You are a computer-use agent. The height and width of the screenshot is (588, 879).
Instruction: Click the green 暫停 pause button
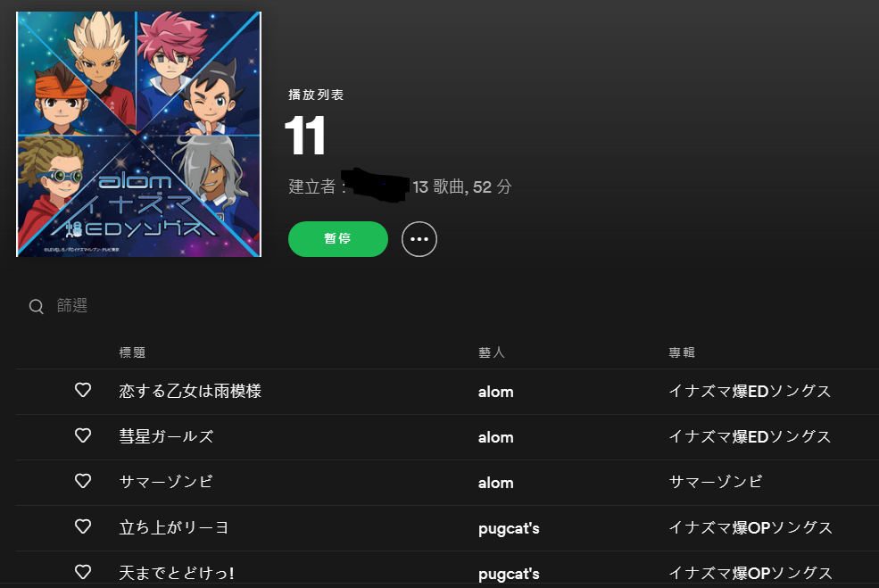(x=338, y=239)
